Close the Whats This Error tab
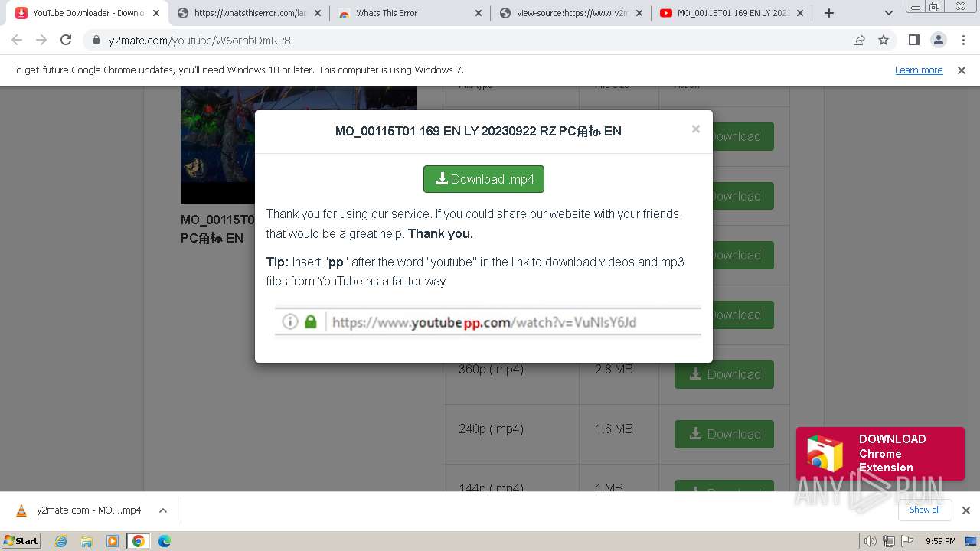This screenshot has height=551, width=980. (x=479, y=13)
